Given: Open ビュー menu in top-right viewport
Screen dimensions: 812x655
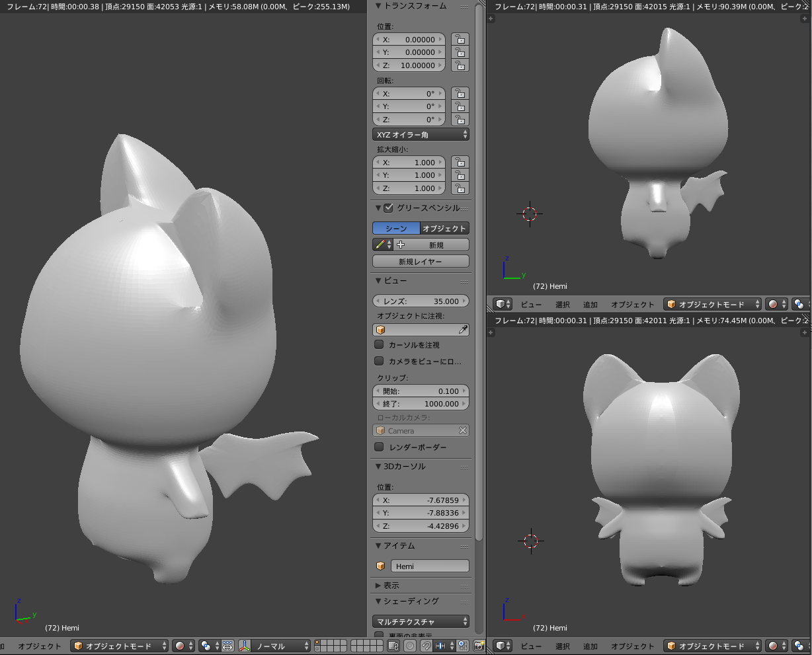Looking at the screenshot, I should 531,305.
